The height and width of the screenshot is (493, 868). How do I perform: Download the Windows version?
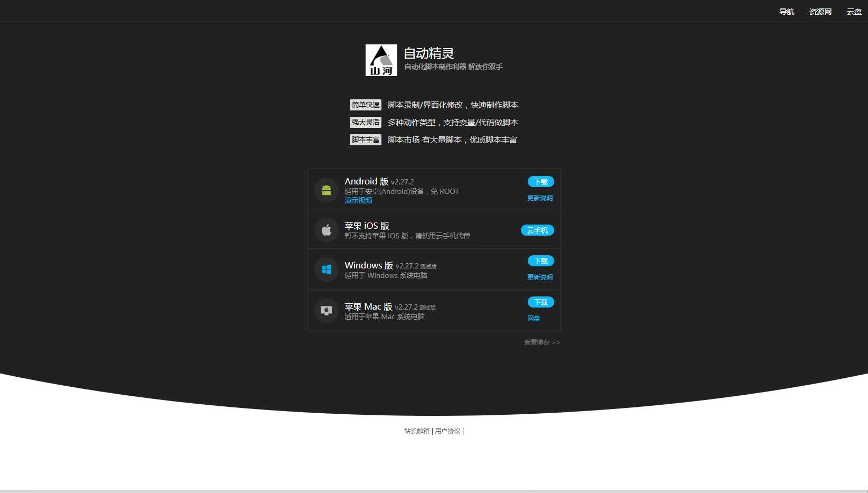(x=540, y=261)
